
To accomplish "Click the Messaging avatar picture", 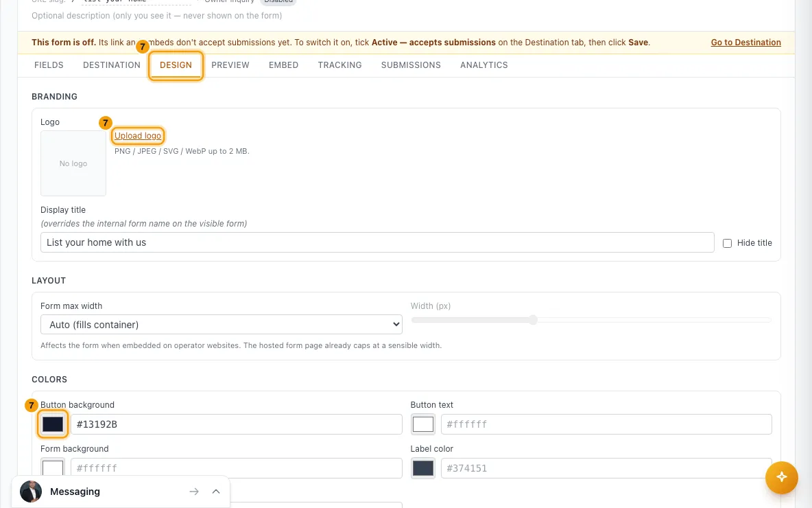I will click(31, 492).
